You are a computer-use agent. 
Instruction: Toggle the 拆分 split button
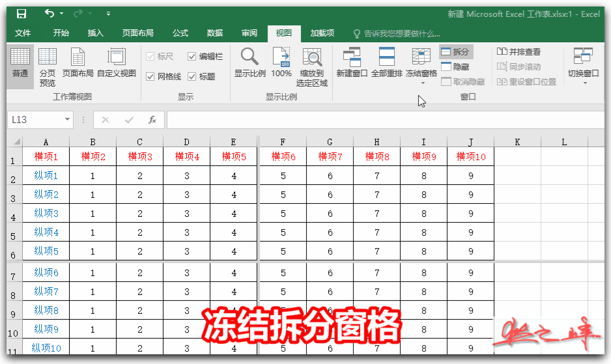455,51
